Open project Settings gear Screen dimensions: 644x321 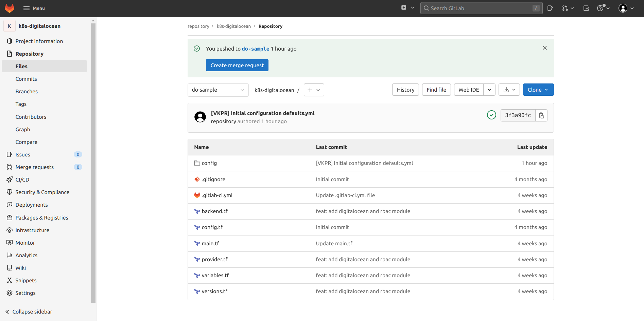click(45, 293)
